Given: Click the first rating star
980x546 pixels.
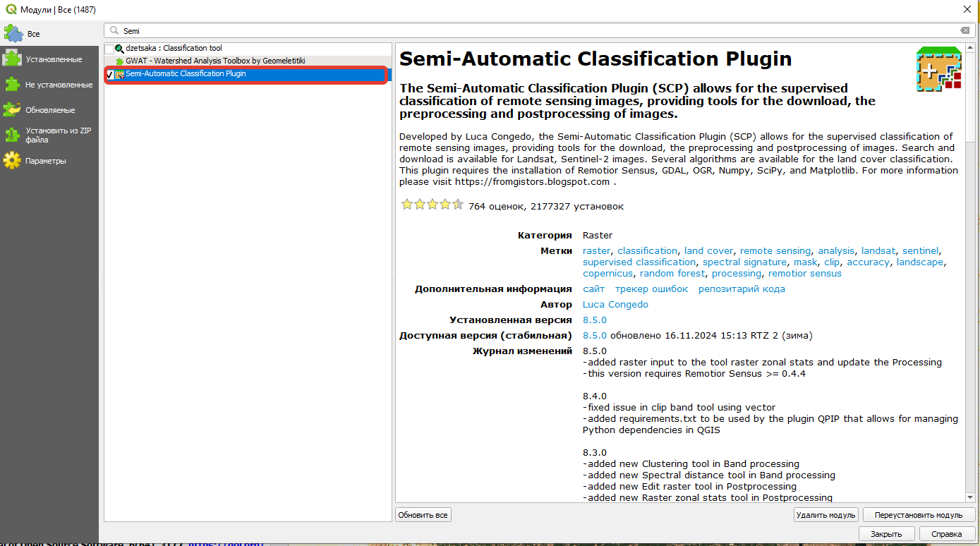Looking at the screenshot, I should point(407,205).
